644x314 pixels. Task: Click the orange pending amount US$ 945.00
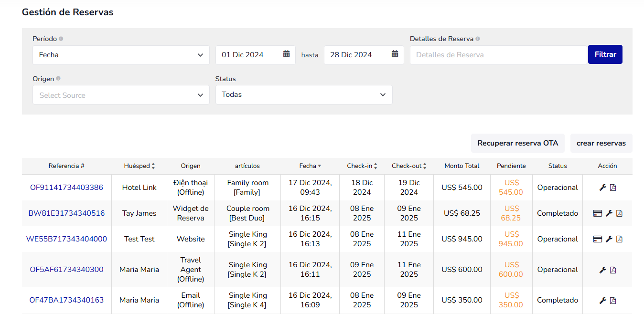[x=511, y=239]
